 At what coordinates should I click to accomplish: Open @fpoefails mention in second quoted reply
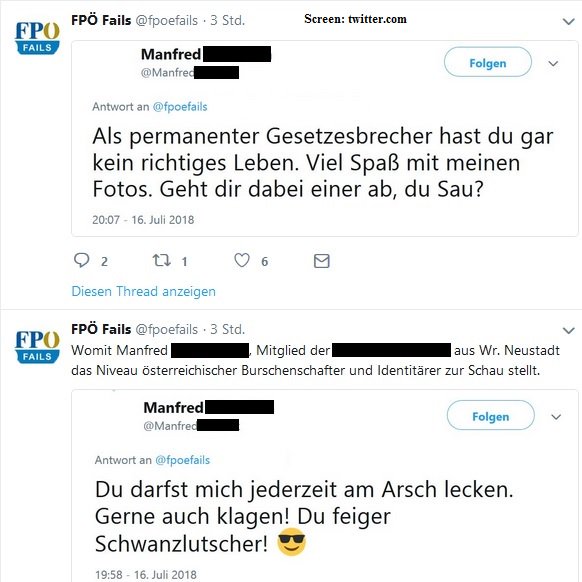[x=183, y=460]
